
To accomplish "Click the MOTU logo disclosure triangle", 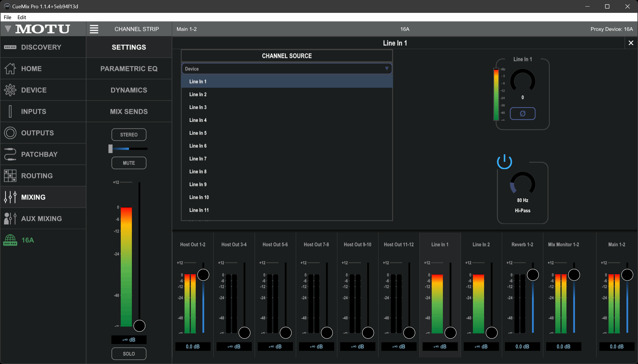I will pyautogui.click(x=8, y=29).
